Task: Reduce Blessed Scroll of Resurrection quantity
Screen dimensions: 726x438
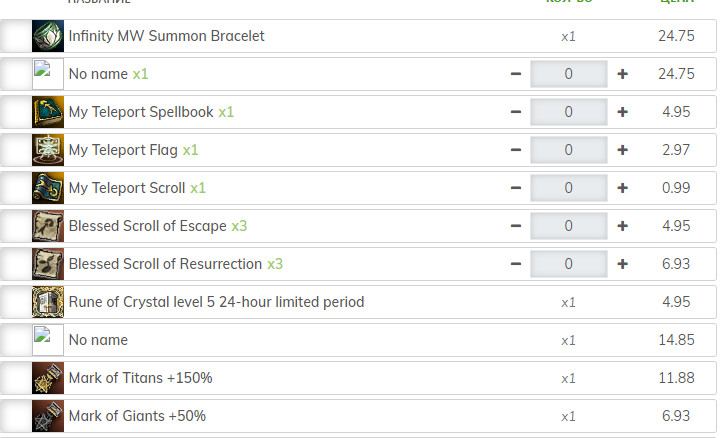Action: (516, 264)
